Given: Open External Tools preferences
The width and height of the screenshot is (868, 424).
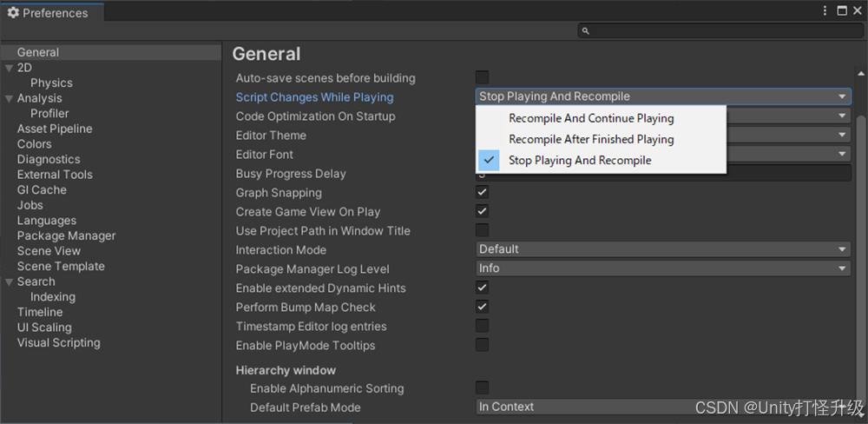Looking at the screenshot, I should tap(55, 175).
